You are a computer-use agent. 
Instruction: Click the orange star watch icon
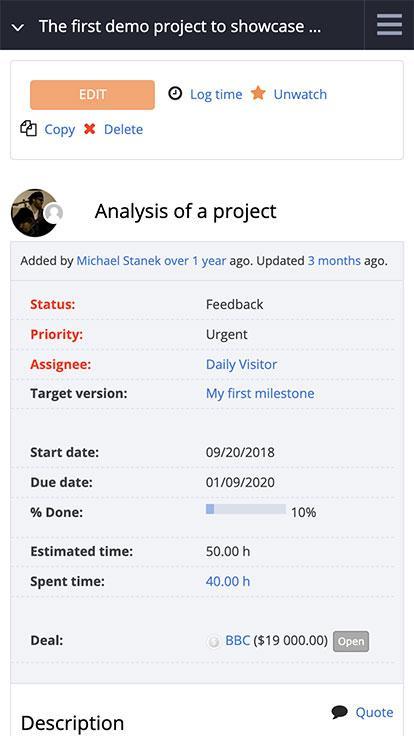258,93
